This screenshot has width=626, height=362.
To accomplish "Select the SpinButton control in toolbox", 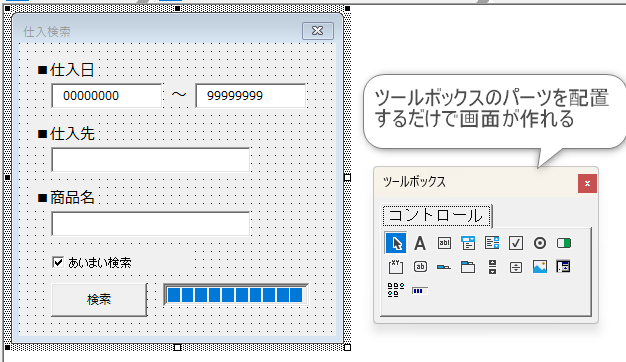I will [x=516, y=267].
